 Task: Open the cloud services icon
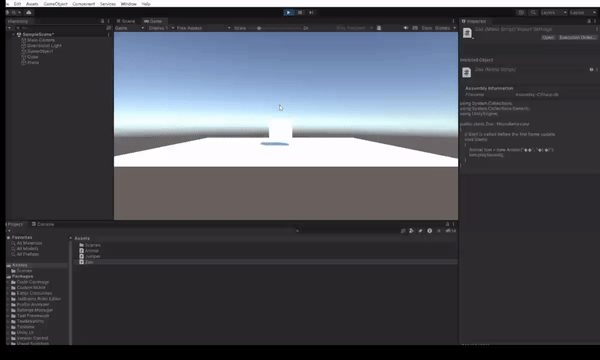pyautogui.click(x=29, y=13)
